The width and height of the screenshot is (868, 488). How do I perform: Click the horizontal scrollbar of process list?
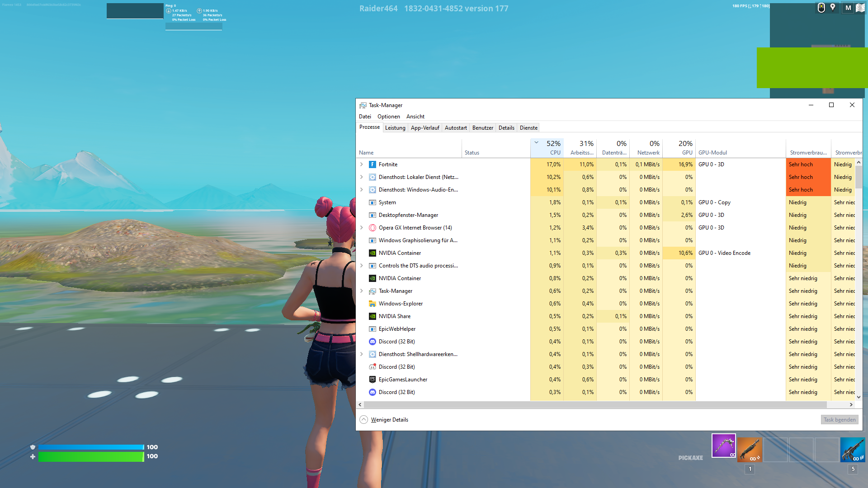[x=588, y=405]
